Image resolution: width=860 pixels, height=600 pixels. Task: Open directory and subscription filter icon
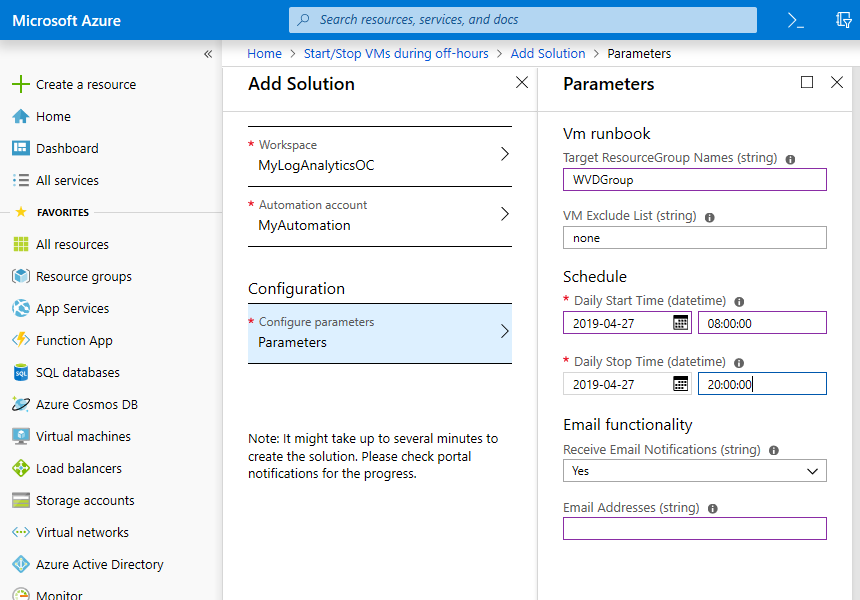click(844, 20)
